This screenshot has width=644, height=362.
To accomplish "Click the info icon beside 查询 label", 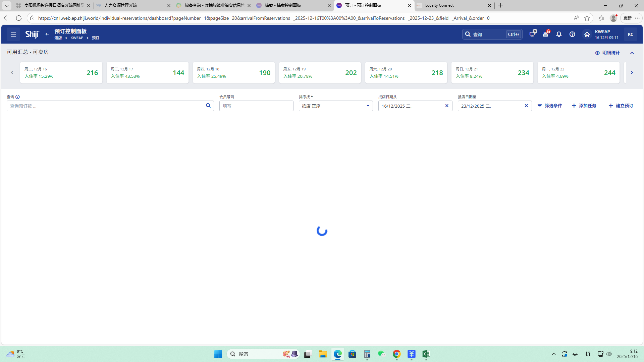I will [x=18, y=97].
